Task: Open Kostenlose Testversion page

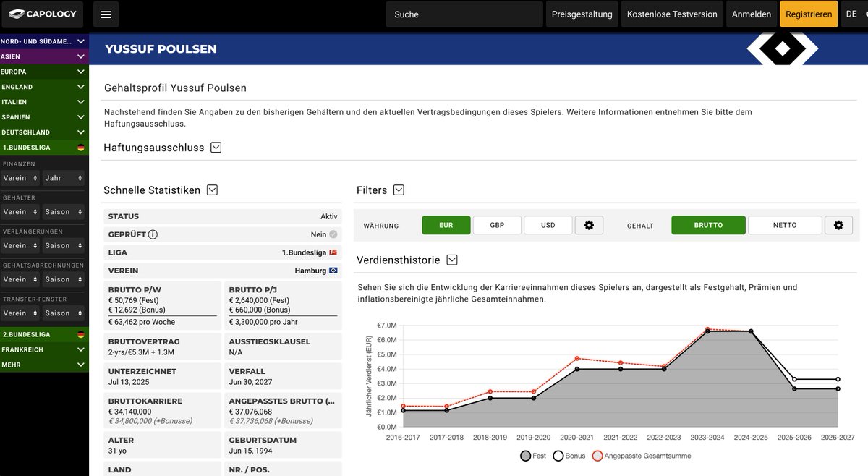Action: pos(672,14)
